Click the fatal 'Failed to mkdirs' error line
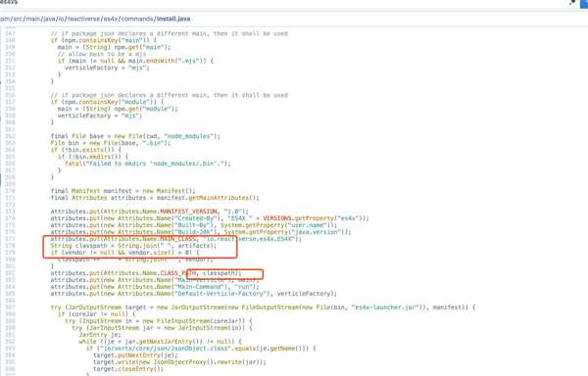The width and height of the screenshot is (588, 376). 148,164
